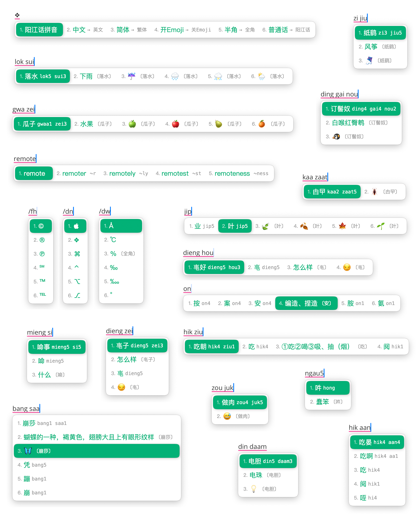Screen dimensions: 420x523
Task: Choose candidate 胺 on1
Action: coord(353,303)
